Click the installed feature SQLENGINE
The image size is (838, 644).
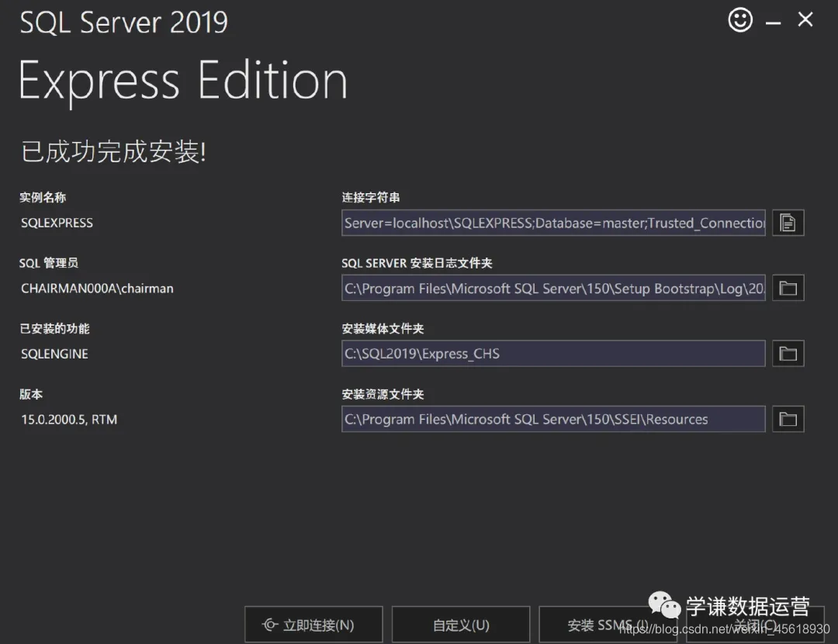click(54, 354)
